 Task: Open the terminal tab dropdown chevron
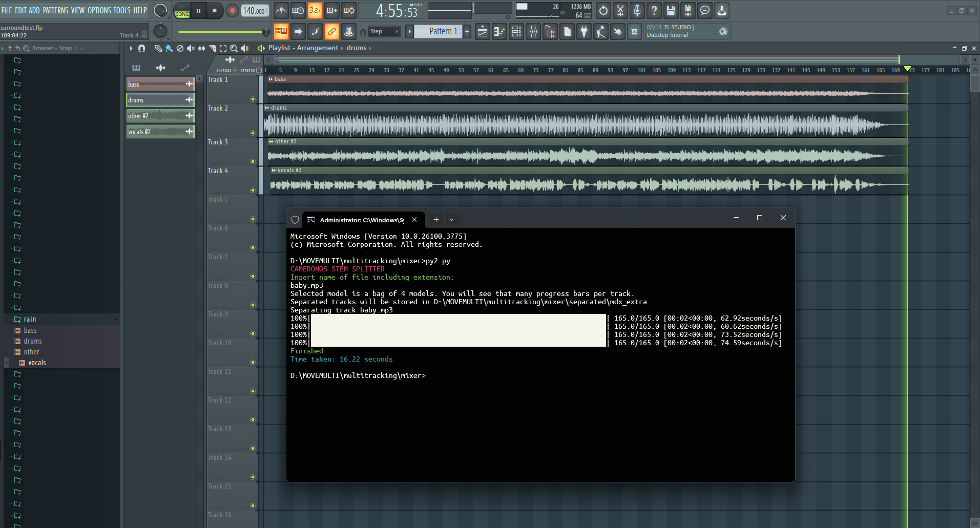click(x=451, y=220)
